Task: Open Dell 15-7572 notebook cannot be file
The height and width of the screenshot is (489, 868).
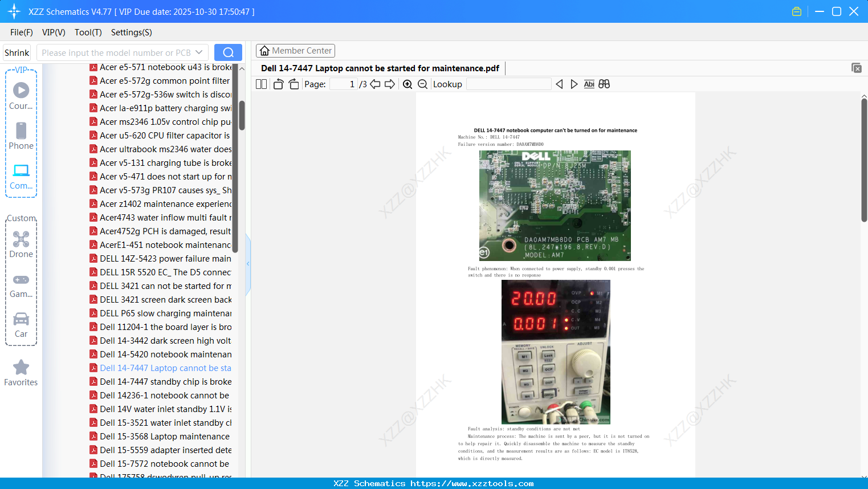Action: point(160,464)
